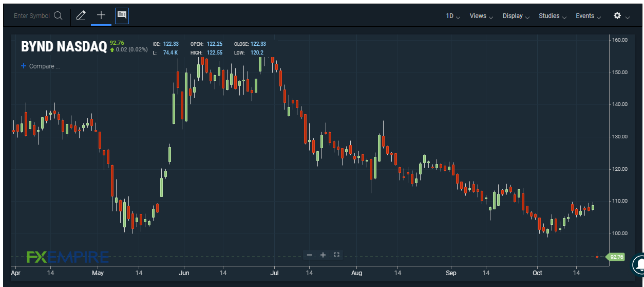Open the Display menu
The image size is (644, 287).
tap(516, 16)
